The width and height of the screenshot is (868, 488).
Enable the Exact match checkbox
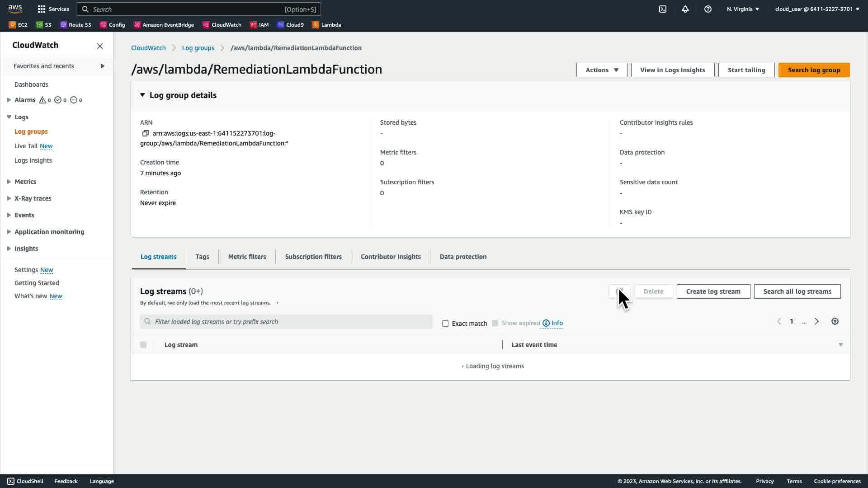445,324
